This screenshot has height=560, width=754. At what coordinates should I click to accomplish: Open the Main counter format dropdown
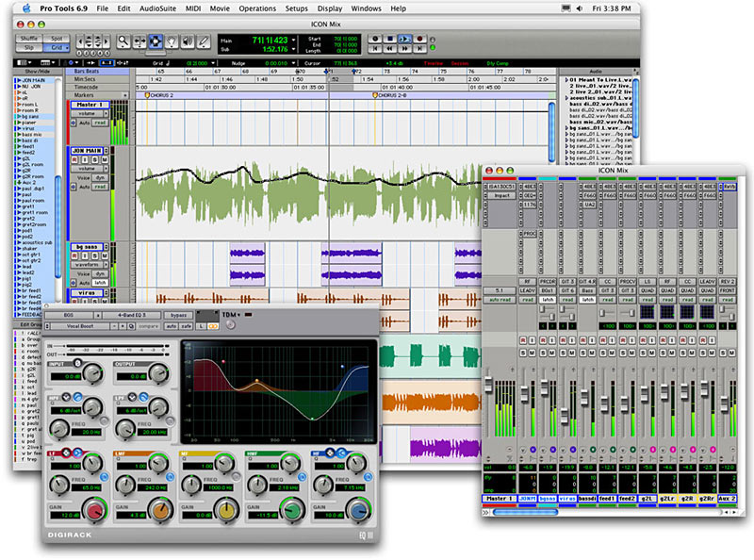point(293,41)
